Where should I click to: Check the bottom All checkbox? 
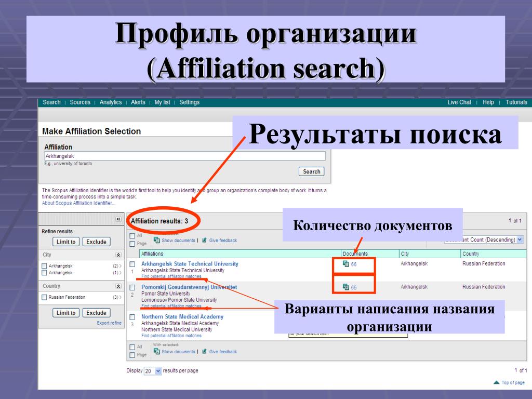(x=132, y=347)
